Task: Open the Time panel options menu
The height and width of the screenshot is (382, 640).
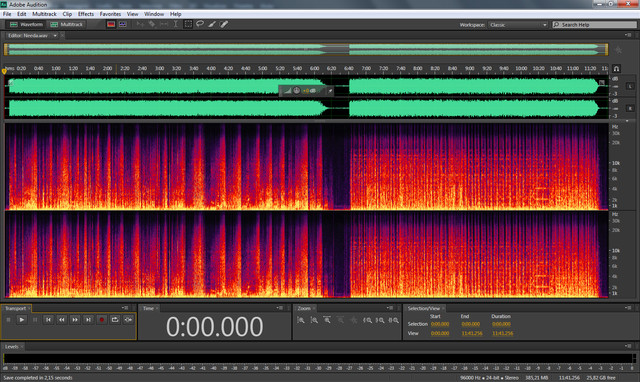Action: [x=279, y=308]
